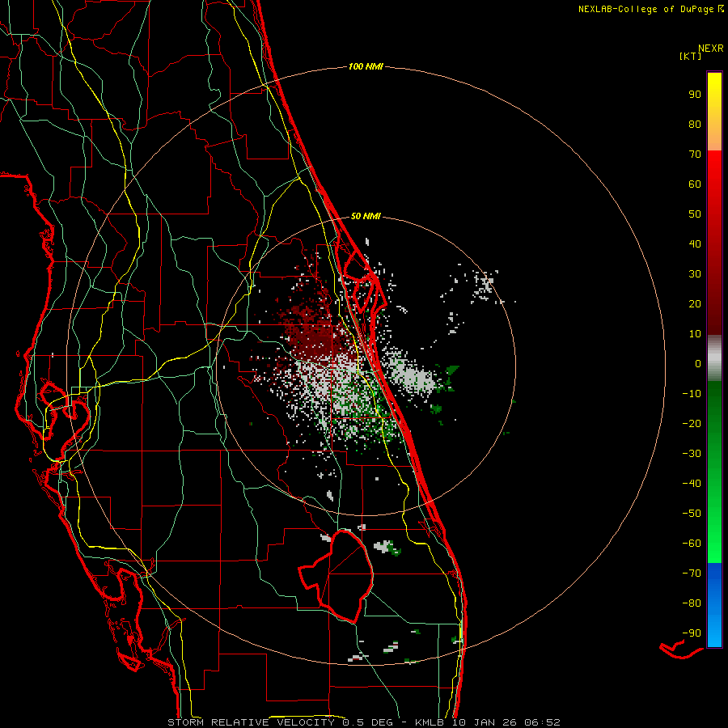Click the 50 value on the velocity scale
Viewport: 728px width, 728px height.
pyautogui.click(x=695, y=214)
